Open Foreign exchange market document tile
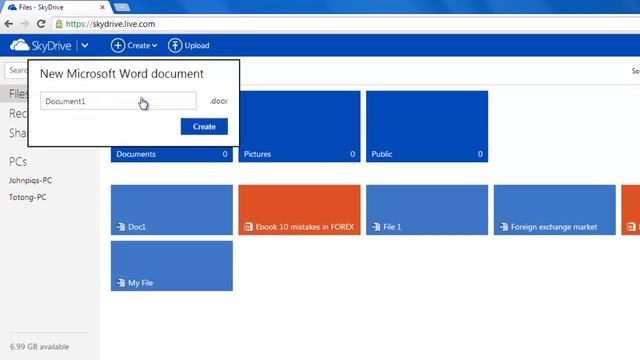The width and height of the screenshot is (640, 360). (x=555, y=210)
